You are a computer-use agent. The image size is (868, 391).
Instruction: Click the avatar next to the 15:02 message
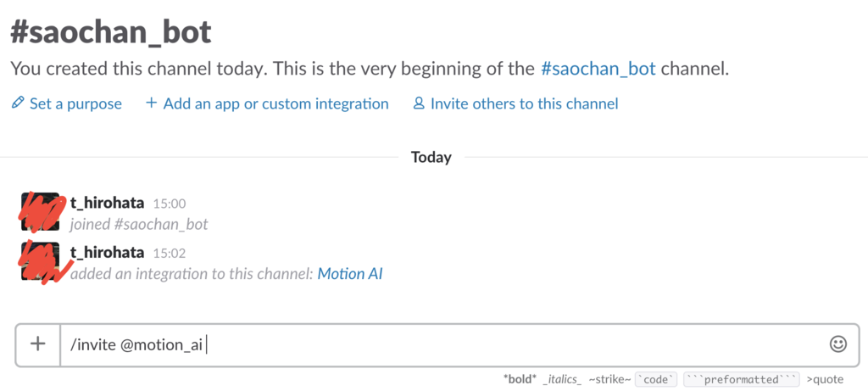40,262
